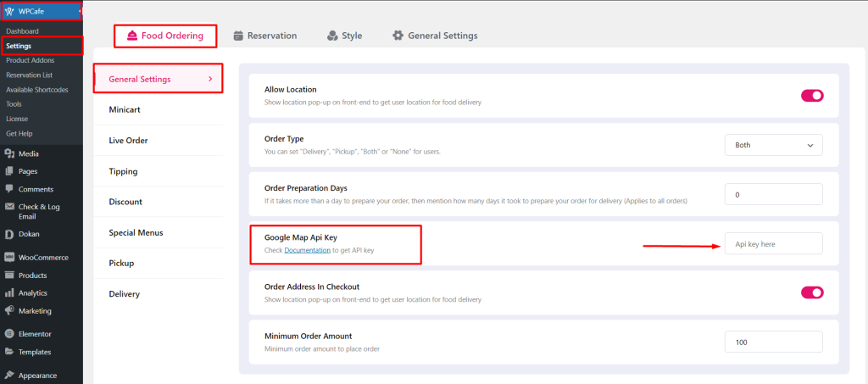Turn off Order Address In Checkout toggle
The height and width of the screenshot is (384, 868).
(812, 292)
